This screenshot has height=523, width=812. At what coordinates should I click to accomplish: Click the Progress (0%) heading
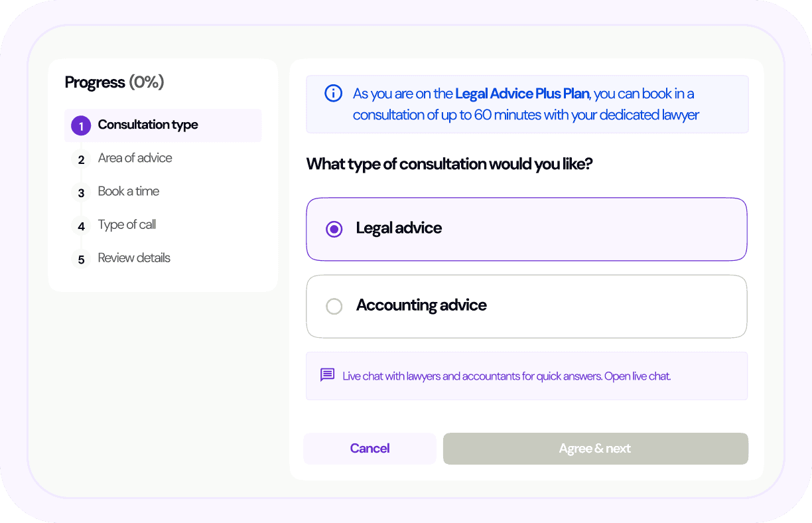point(114,82)
